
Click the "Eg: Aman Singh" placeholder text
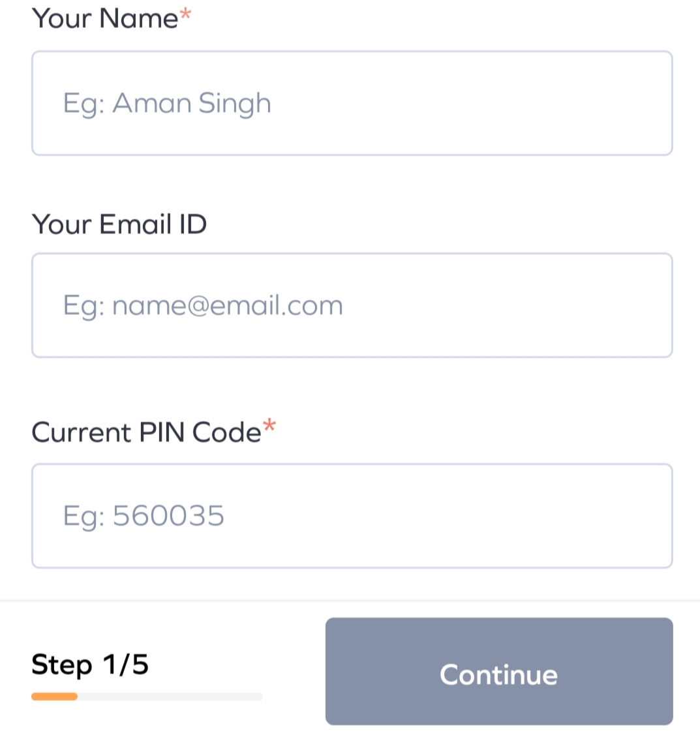click(x=166, y=104)
